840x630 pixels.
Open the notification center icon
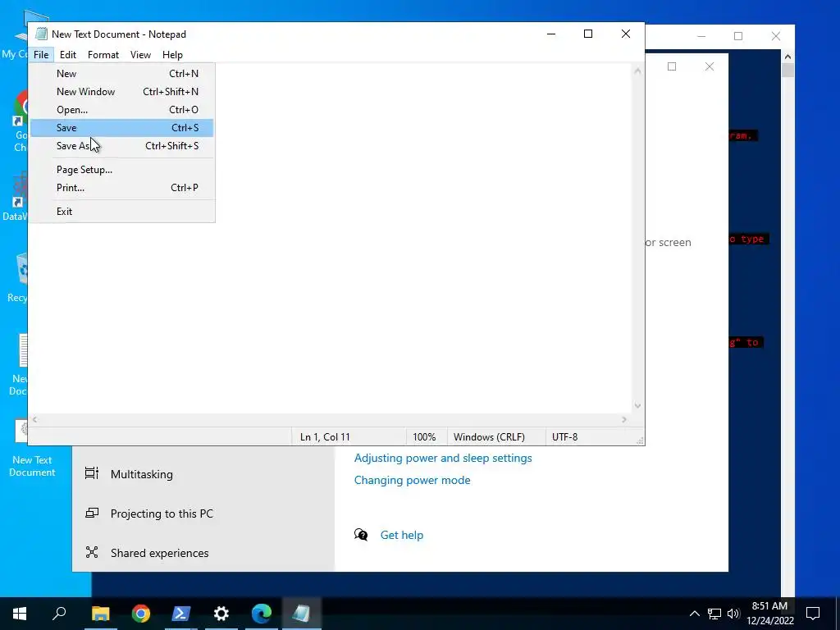pyautogui.click(x=813, y=614)
